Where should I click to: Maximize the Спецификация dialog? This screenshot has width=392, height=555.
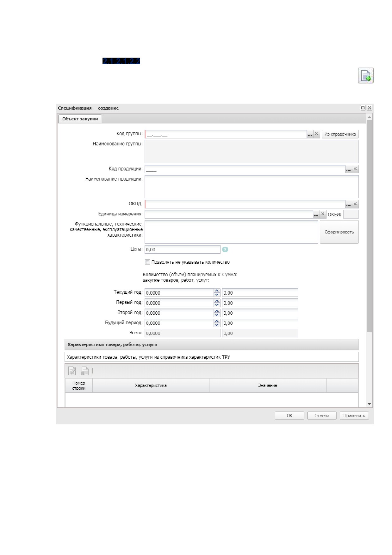point(363,108)
